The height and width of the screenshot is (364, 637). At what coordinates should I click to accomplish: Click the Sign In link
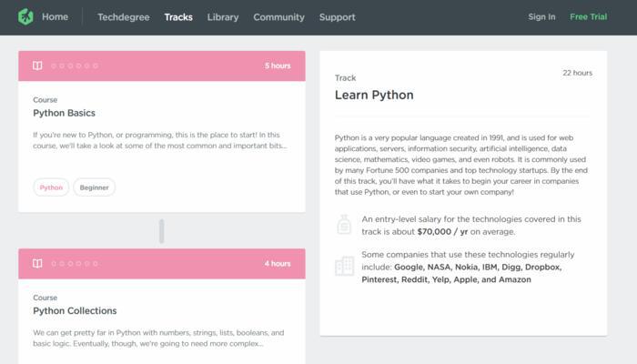pyautogui.click(x=541, y=16)
